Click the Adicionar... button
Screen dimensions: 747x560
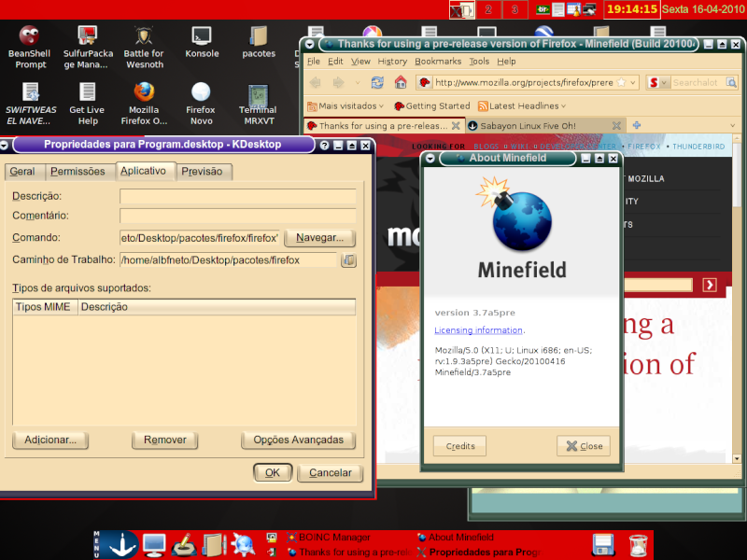50,440
